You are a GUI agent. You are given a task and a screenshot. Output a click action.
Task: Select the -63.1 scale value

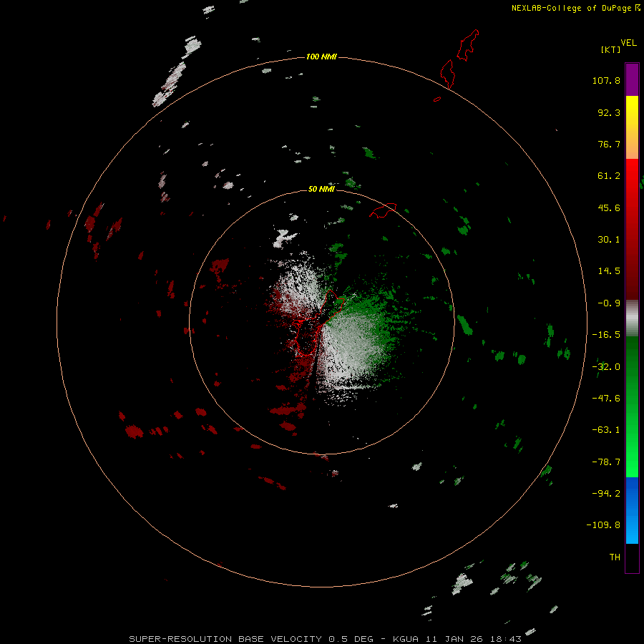coord(606,430)
